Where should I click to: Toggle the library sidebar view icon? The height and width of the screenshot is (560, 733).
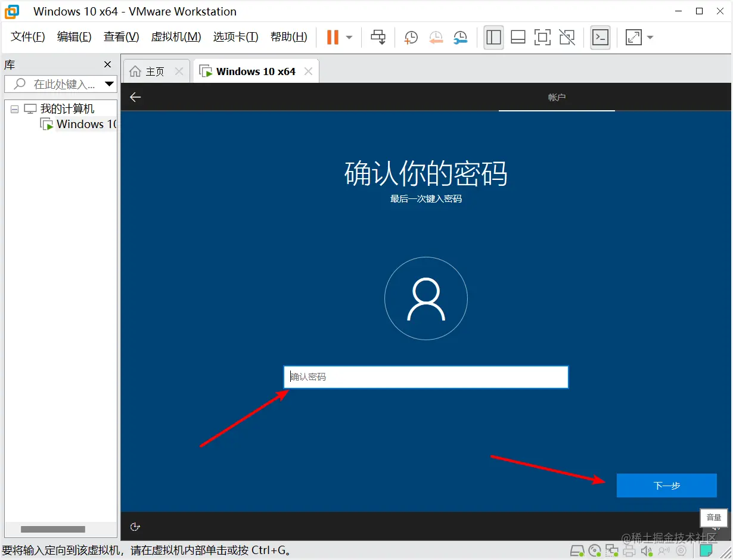click(493, 37)
